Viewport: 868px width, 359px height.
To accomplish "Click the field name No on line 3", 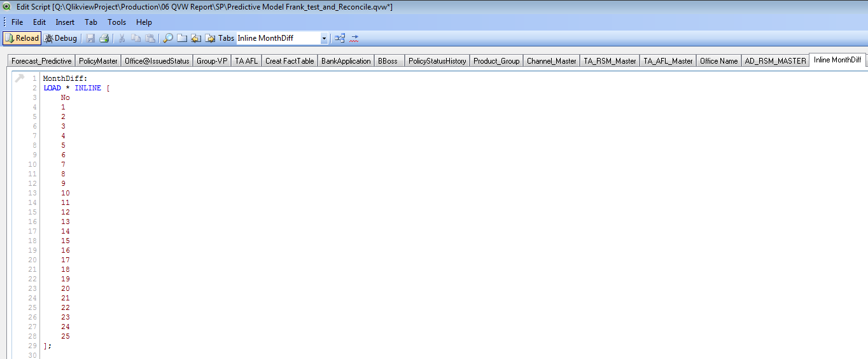I will click(66, 97).
